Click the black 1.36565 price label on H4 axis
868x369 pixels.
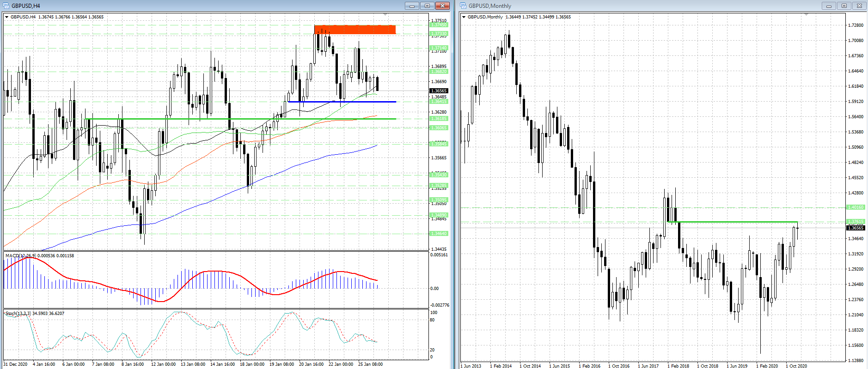click(x=439, y=91)
